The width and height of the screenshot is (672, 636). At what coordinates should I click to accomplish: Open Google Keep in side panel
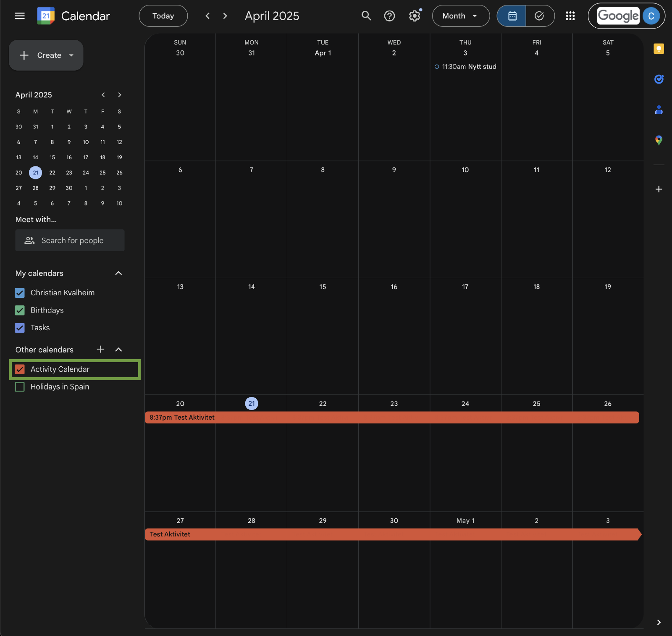659,49
